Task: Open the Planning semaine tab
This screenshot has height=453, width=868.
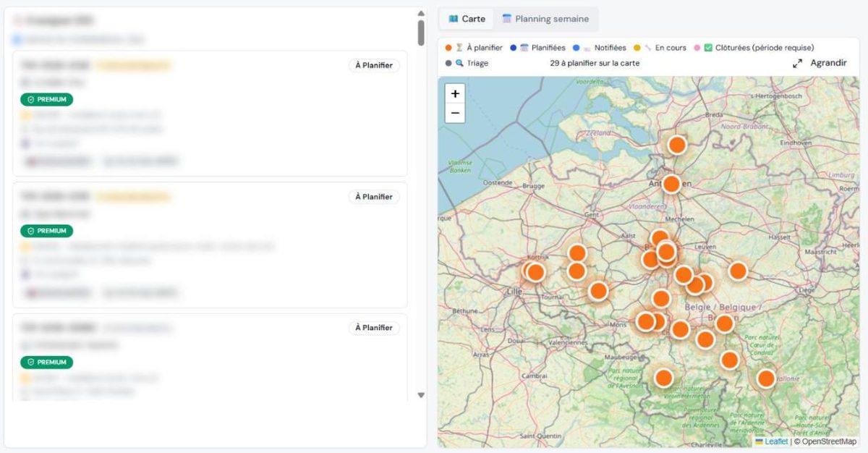Action: pyautogui.click(x=545, y=19)
